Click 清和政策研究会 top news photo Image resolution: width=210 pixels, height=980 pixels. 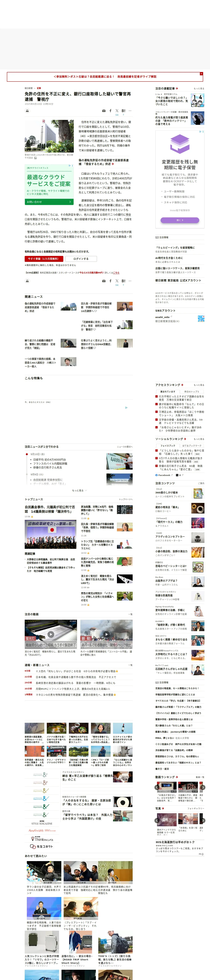pyautogui.click(x=50, y=535)
